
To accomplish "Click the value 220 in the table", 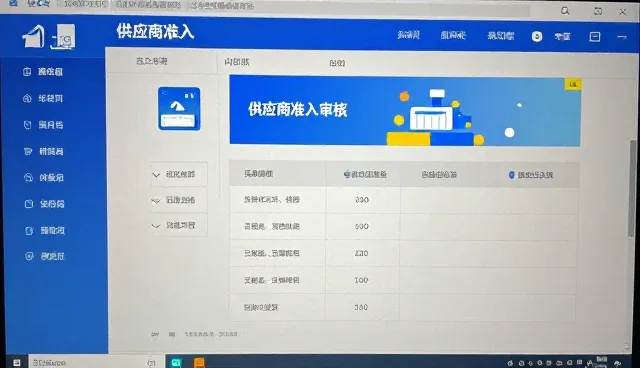I will coord(362,253).
